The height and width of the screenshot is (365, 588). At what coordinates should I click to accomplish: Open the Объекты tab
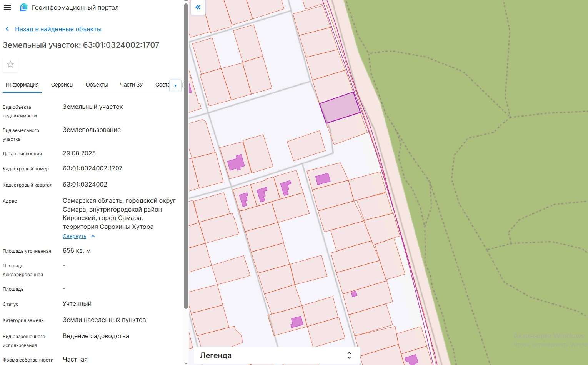(97, 85)
